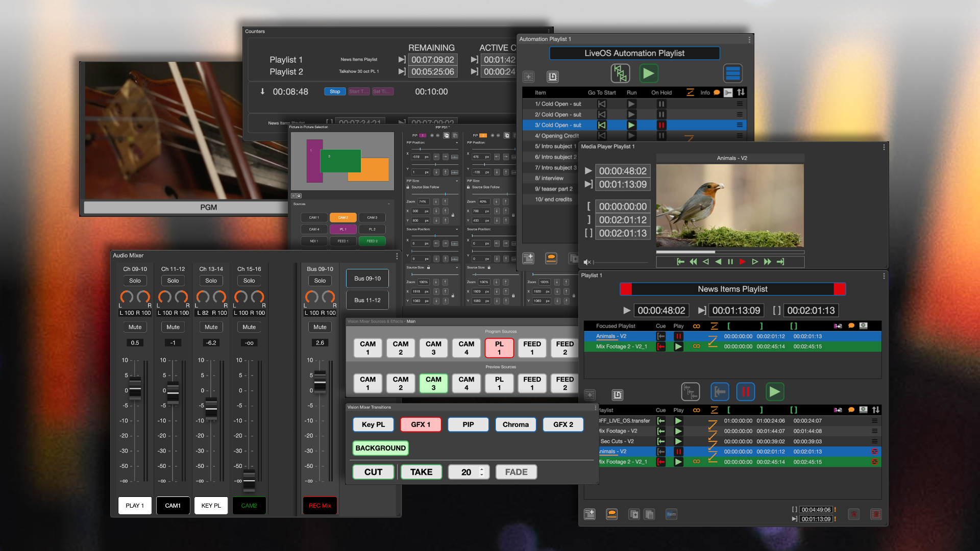The image size is (980, 551).
Task: Click red play button in Media Player transport
Action: tap(743, 262)
